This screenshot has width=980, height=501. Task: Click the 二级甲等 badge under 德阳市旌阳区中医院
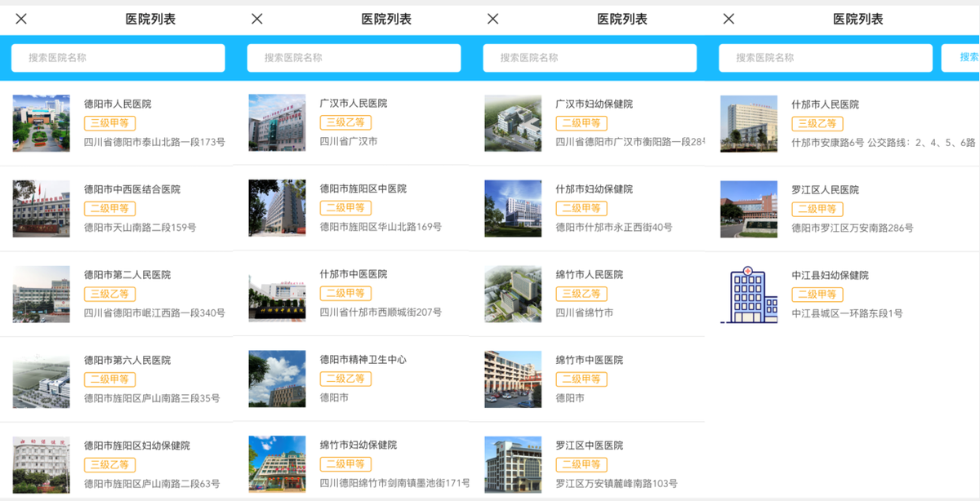345,208
